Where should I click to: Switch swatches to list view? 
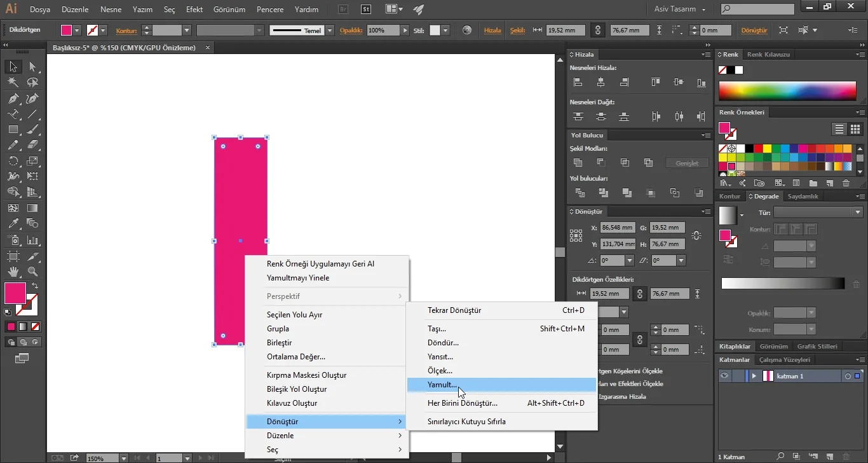pyautogui.click(x=839, y=129)
